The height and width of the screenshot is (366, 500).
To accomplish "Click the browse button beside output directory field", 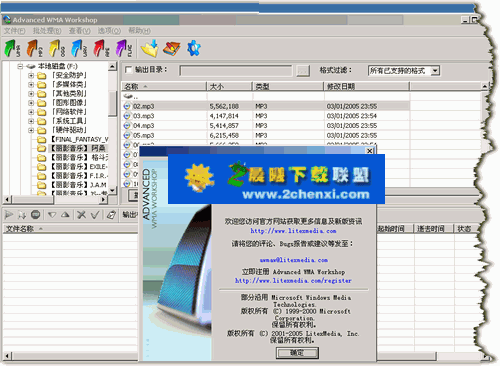I will click(x=303, y=71).
